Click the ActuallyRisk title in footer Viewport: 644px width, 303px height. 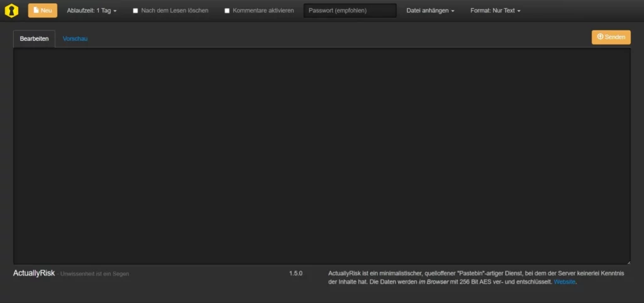[34, 273]
